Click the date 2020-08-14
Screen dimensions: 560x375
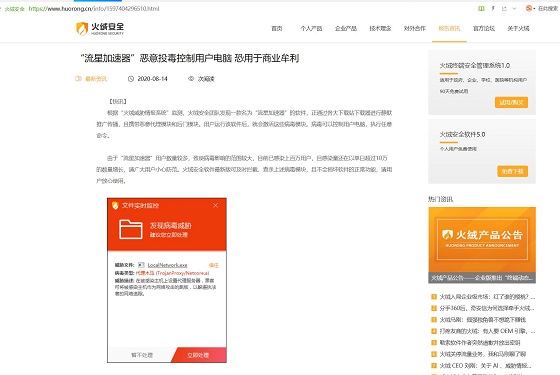point(152,79)
